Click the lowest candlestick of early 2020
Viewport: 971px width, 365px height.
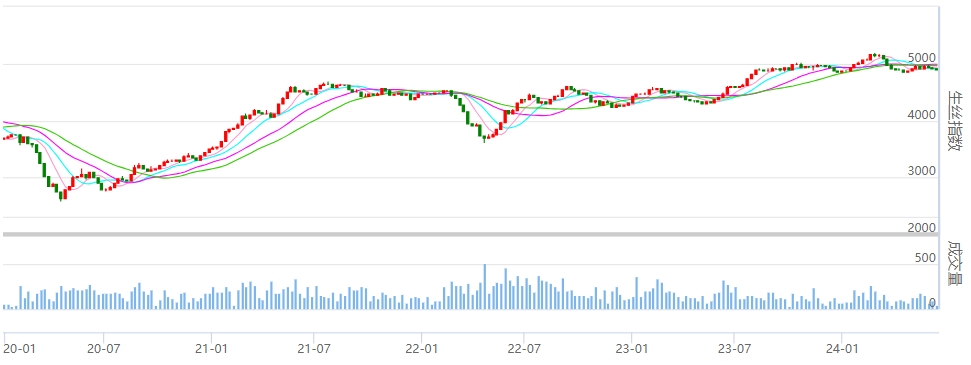[x=61, y=196]
